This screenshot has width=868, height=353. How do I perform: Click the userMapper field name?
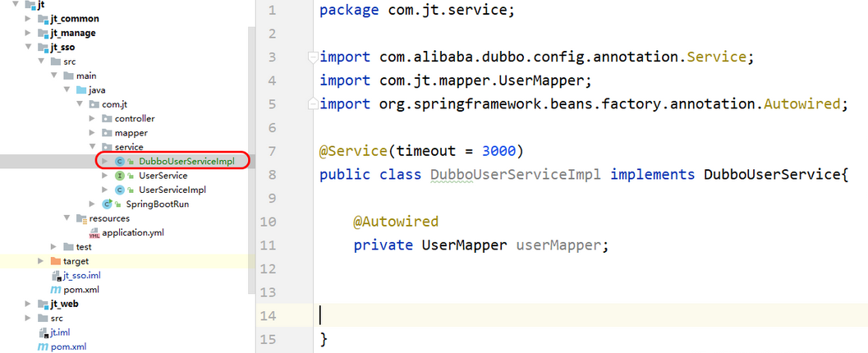[558, 245]
